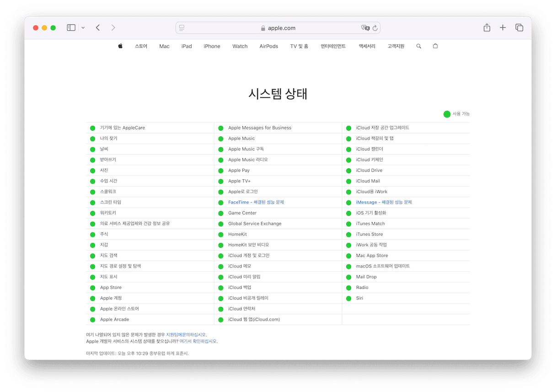Click the 기기에 있는 AppleCare row text
The height and width of the screenshot is (392, 556).
click(123, 128)
